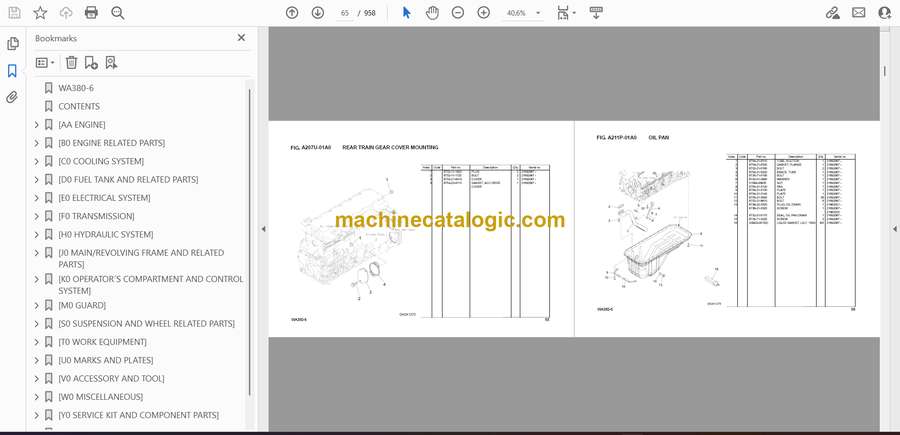Open bookmarks options menu dropdown
The height and width of the screenshot is (435, 900).
point(45,63)
